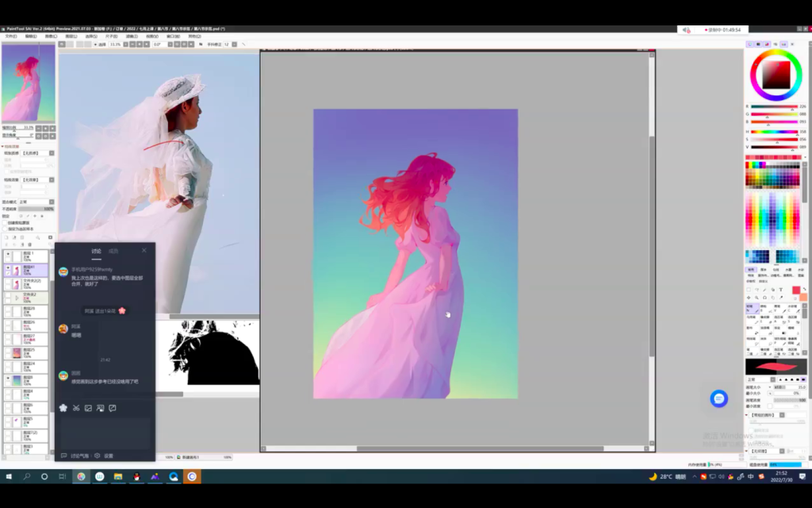The image size is (812, 508).
Task: Open the 混合模式 blending mode dropdown
Action: pos(36,202)
